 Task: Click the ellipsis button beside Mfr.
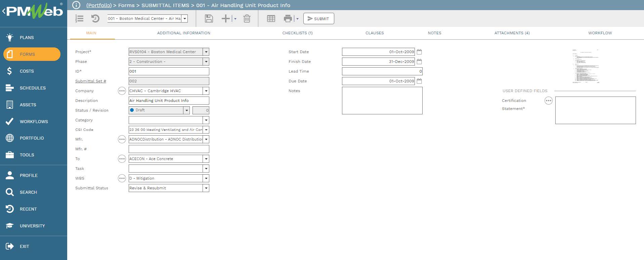point(122,139)
